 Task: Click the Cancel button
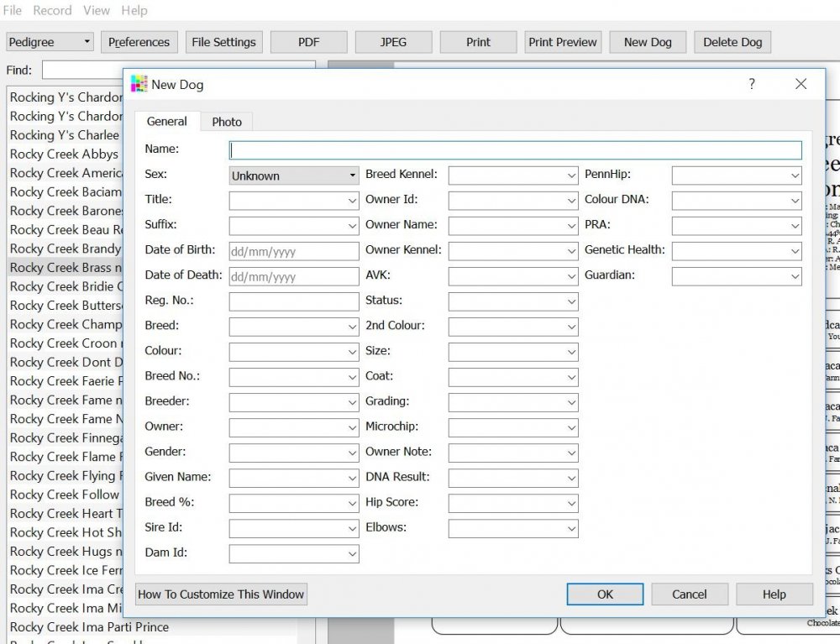coord(689,594)
